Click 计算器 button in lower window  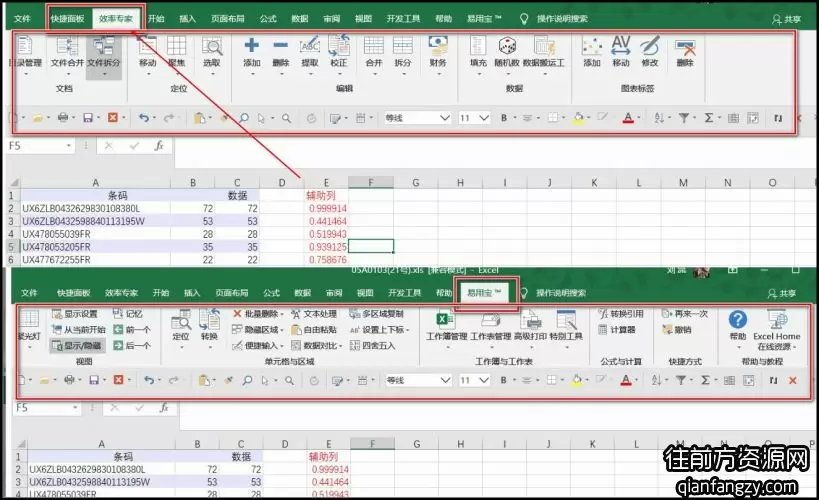pos(617,330)
